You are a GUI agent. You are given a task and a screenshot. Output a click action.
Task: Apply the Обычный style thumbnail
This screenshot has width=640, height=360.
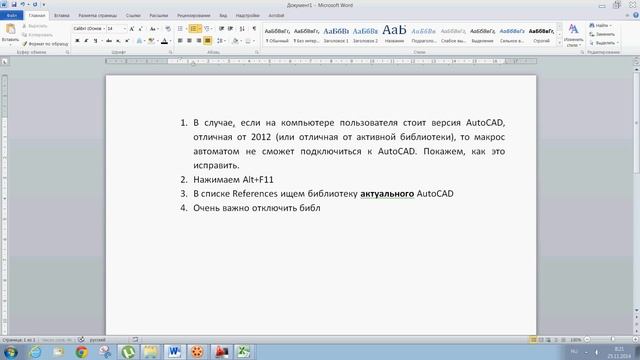pyautogui.click(x=277, y=35)
